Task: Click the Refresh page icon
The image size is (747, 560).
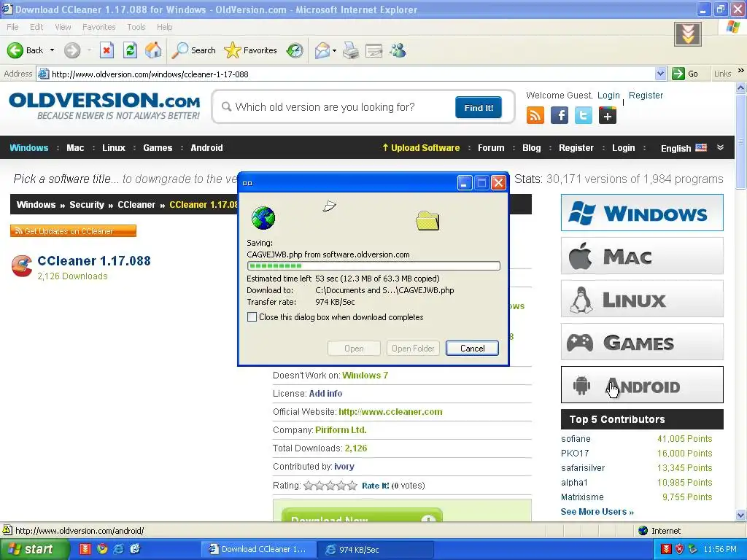Action: 130,50
